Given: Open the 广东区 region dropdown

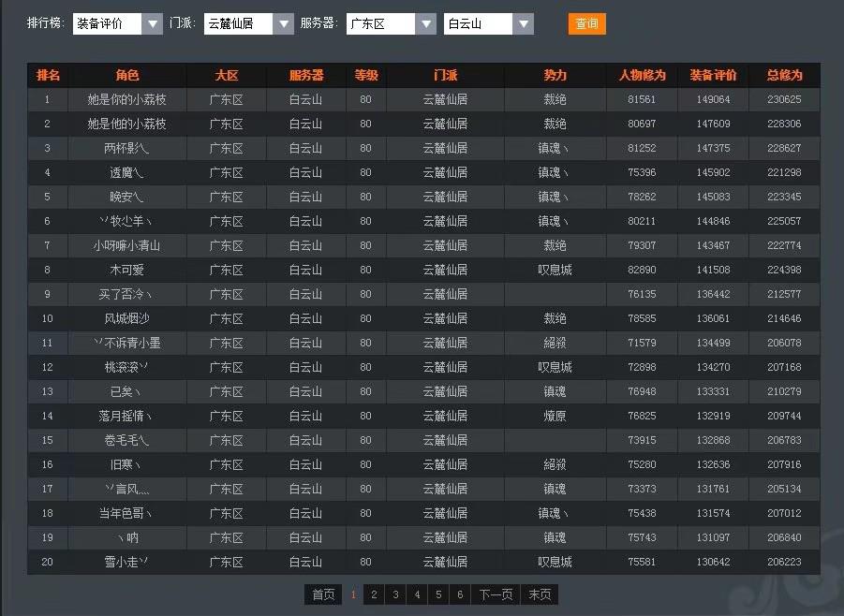Looking at the screenshot, I should click(x=391, y=24).
